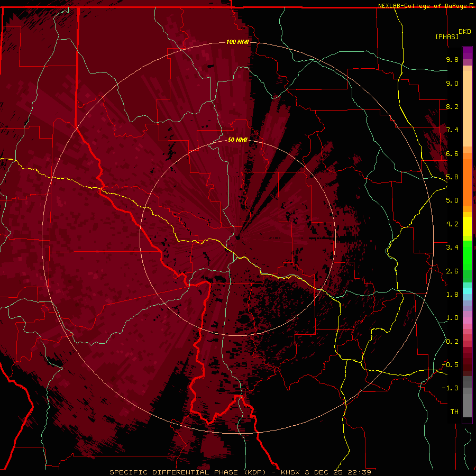
Task: Click the yellow band of the color bar
Action: tap(467, 226)
